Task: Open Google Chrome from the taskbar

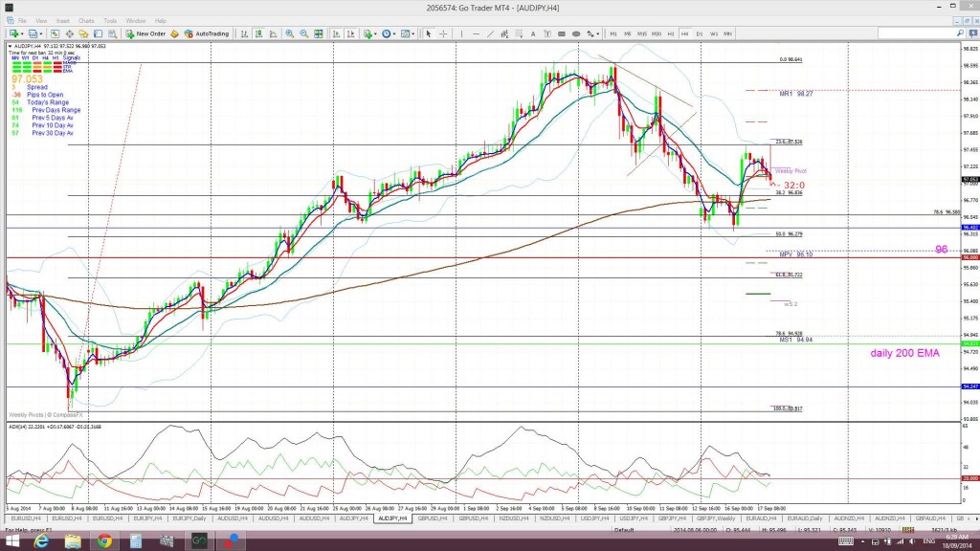Action: click(103, 541)
